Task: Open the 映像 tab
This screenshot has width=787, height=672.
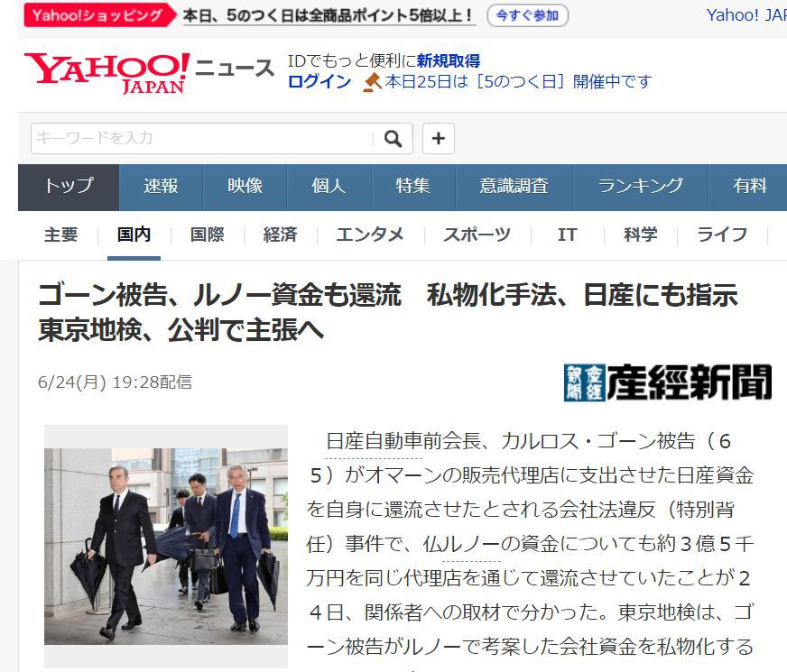Action: [x=245, y=188]
